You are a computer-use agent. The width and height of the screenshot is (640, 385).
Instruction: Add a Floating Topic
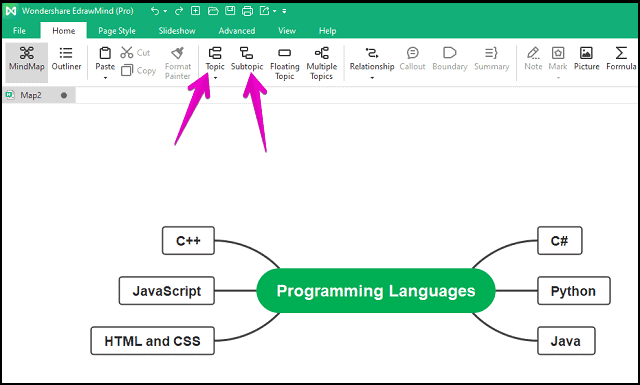point(284,63)
